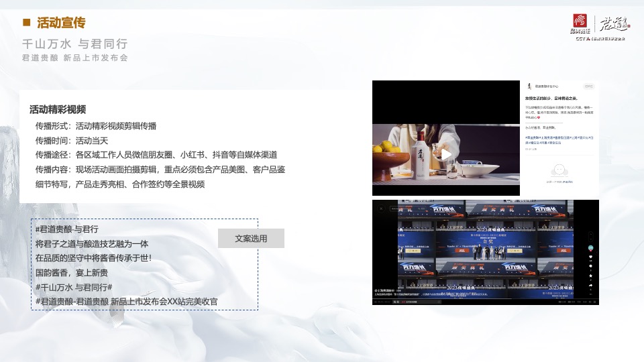Click the Douyin video progress bar
644x362 pixels.
click(x=486, y=298)
